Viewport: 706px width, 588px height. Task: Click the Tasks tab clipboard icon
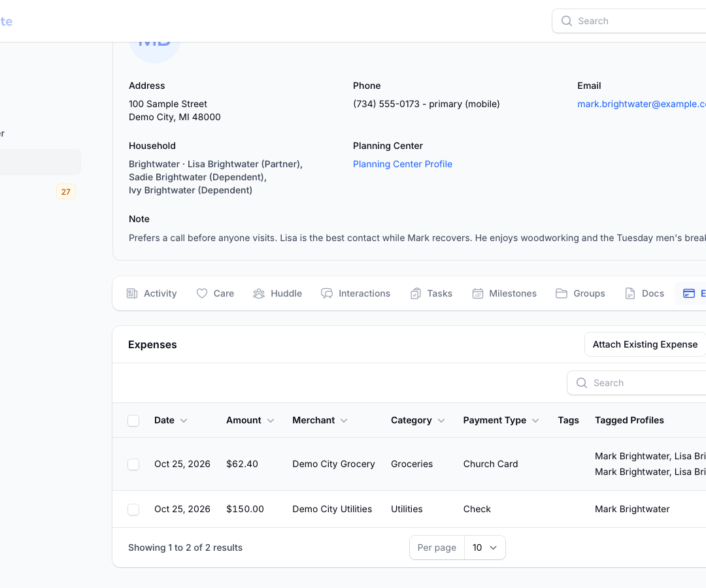(416, 293)
